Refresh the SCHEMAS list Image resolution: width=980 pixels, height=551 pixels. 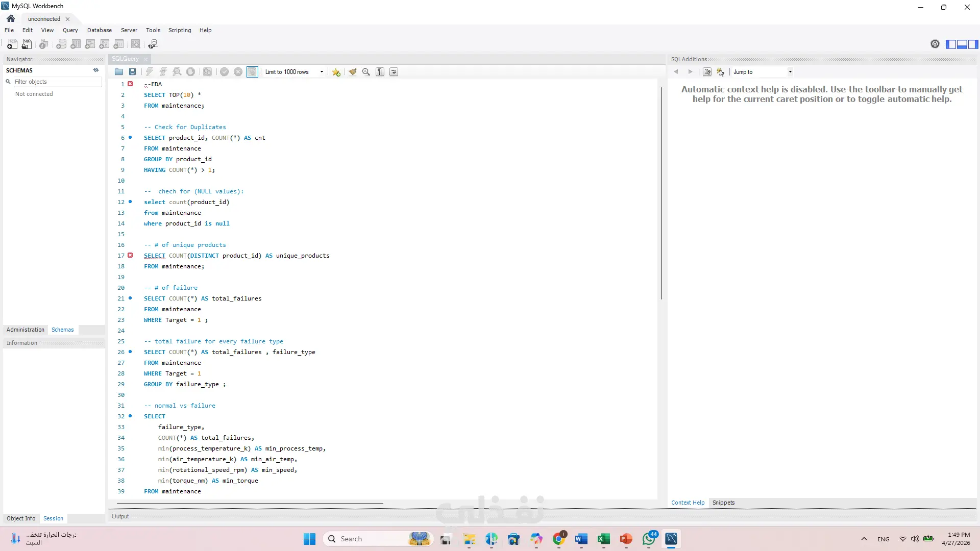(x=96, y=70)
